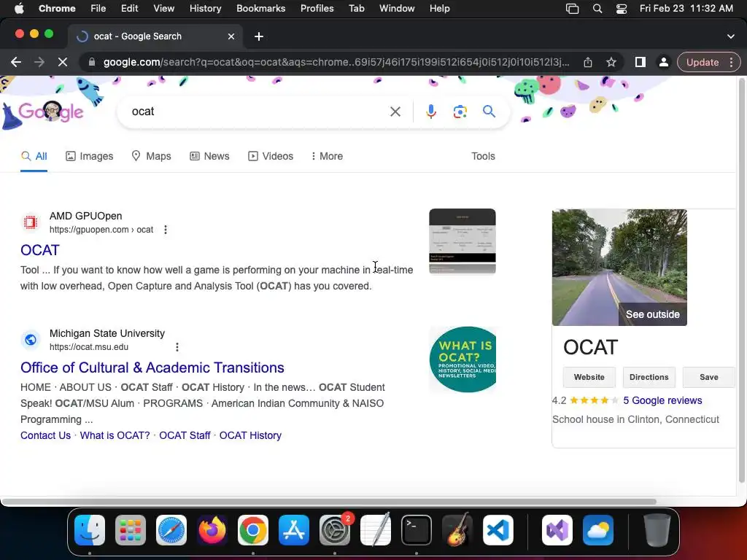The height and width of the screenshot is (560, 747).
Task: Open Control Center in the menu bar
Action: [x=622, y=9]
